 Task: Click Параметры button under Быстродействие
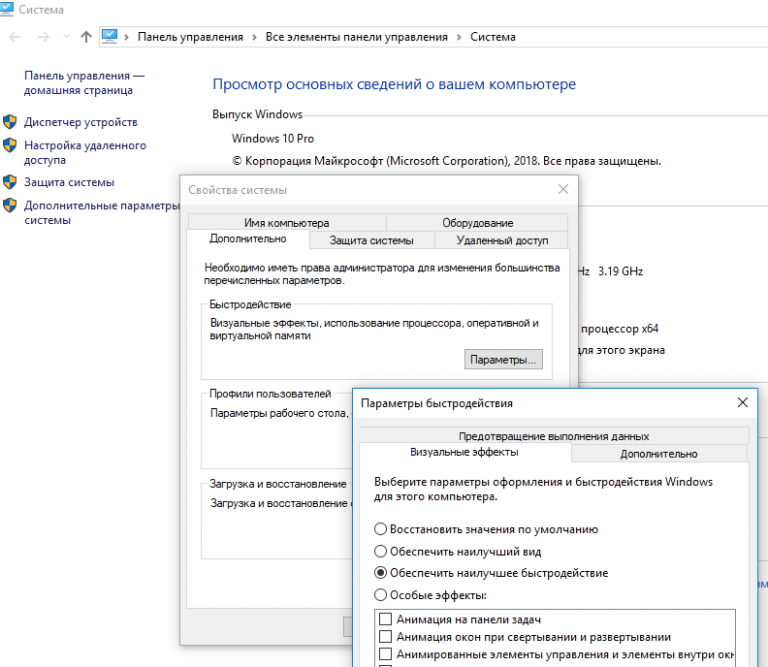[x=503, y=359]
